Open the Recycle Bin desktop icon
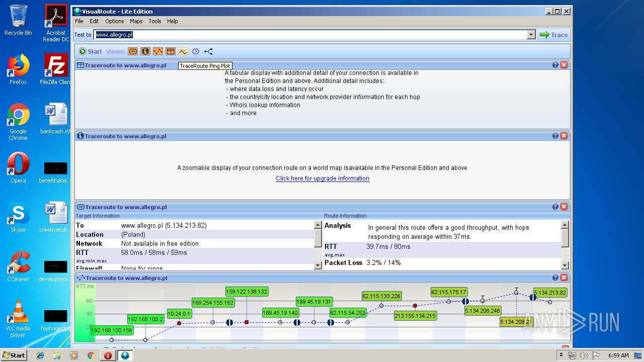Screen dimensions: 644x362 pos(18,20)
